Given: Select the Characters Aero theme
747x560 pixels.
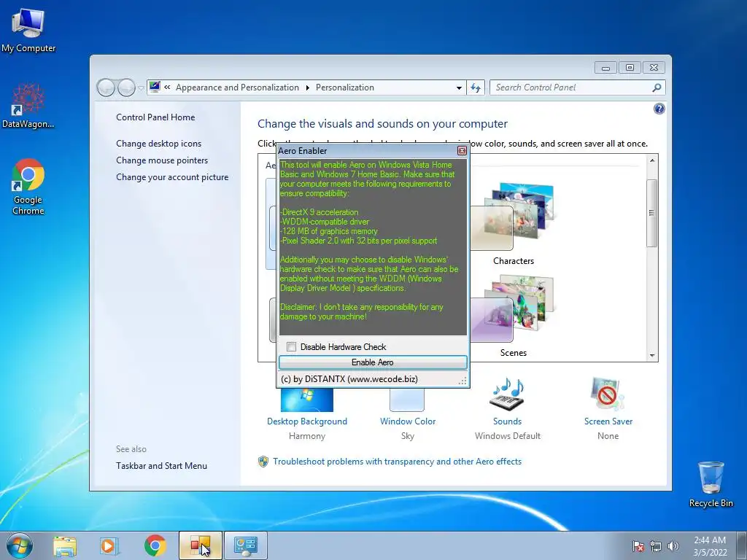Looking at the screenshot, I should click(x=513, y=224).
